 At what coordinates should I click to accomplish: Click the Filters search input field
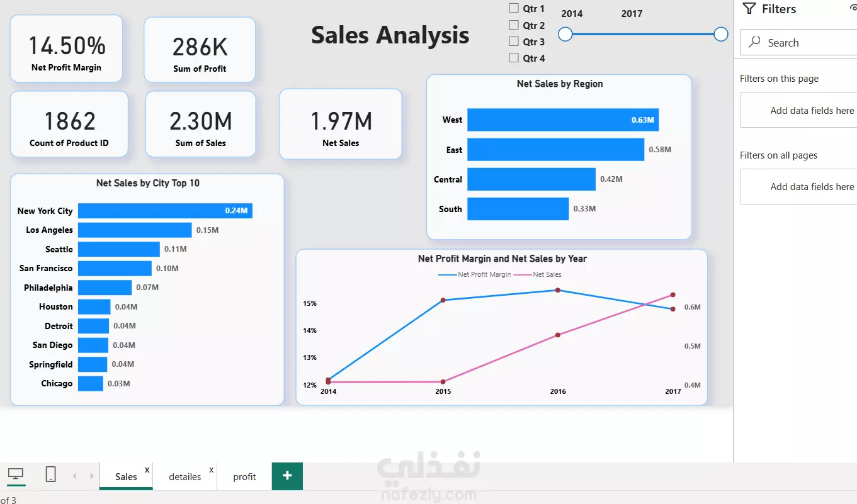(798, 43)
